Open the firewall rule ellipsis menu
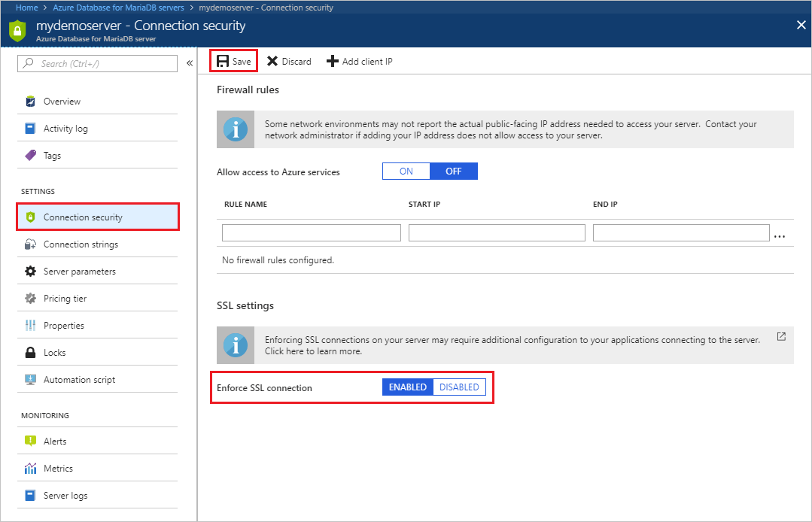This screenshot has height=522, width=812. tap(780, 235)
